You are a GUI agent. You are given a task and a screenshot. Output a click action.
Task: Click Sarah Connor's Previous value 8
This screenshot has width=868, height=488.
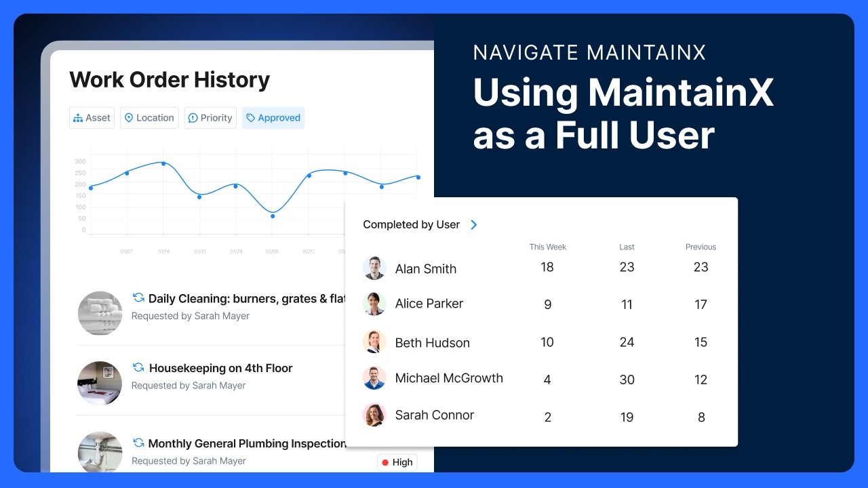point(701,418)
